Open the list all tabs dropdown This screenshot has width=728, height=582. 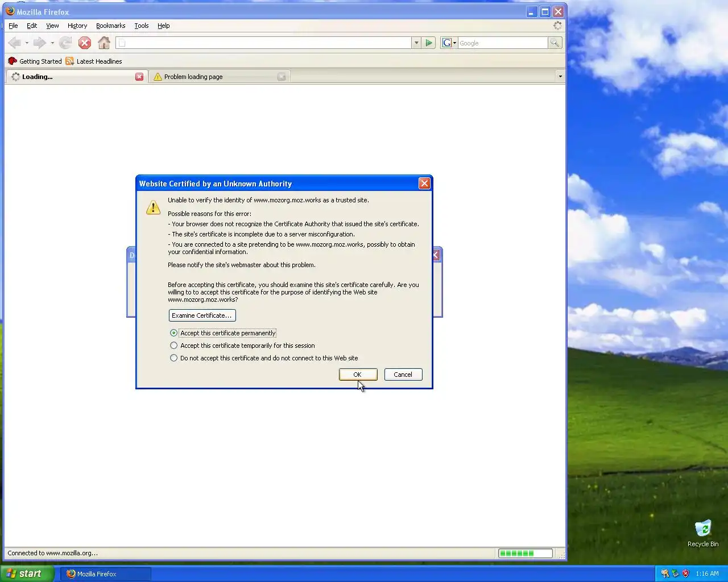tap(560, 76)
